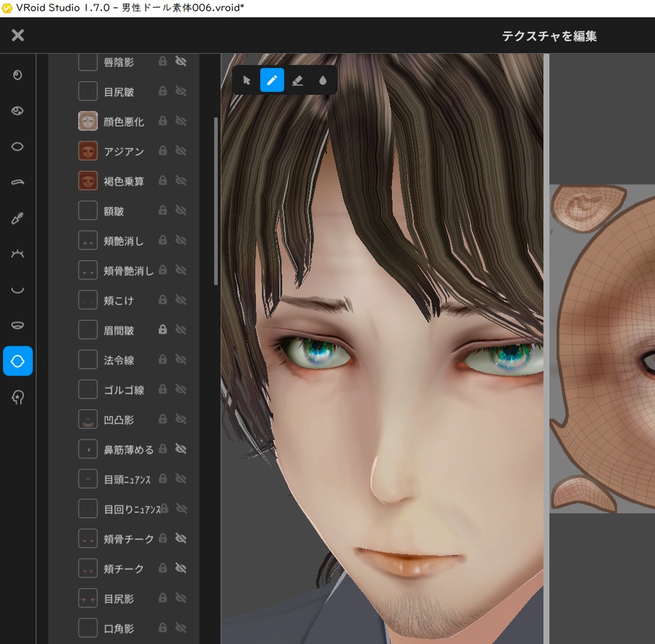Open the head profile category icon
The image size is (655, 644).
pyautogui.click(x=17, y=397)
